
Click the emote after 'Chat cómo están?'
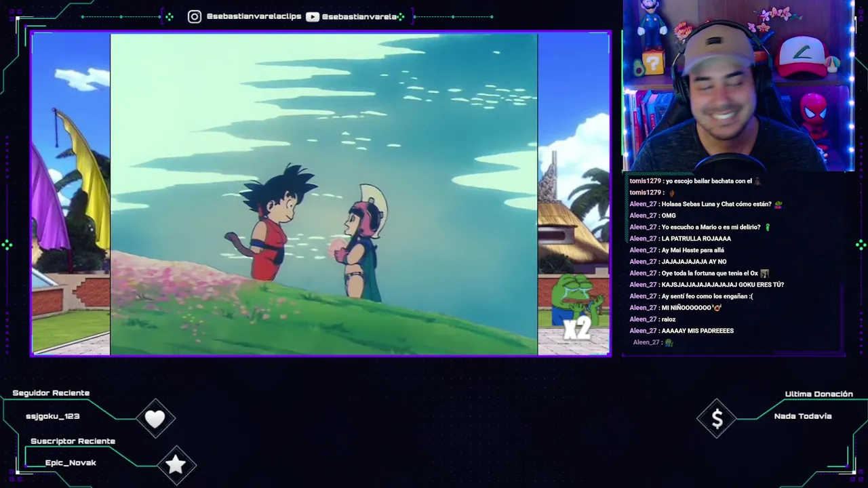pyautogui.click(x=778, y=204)
